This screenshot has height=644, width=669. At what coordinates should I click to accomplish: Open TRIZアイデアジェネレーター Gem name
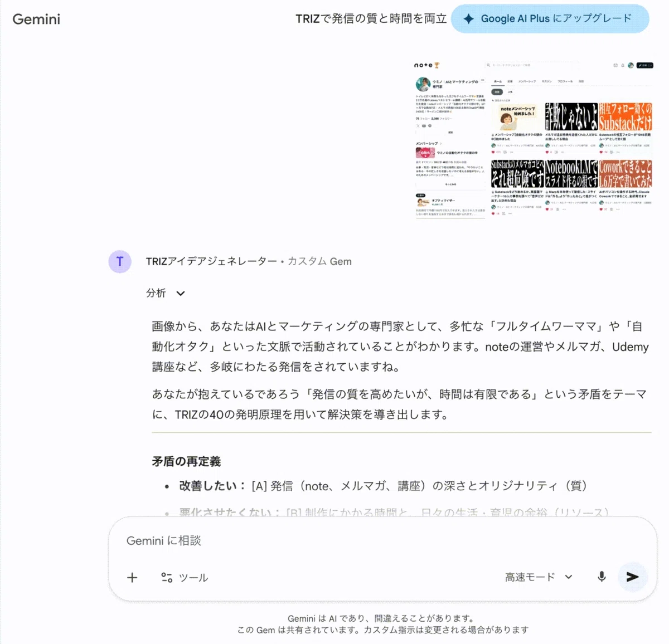[211, 261]
